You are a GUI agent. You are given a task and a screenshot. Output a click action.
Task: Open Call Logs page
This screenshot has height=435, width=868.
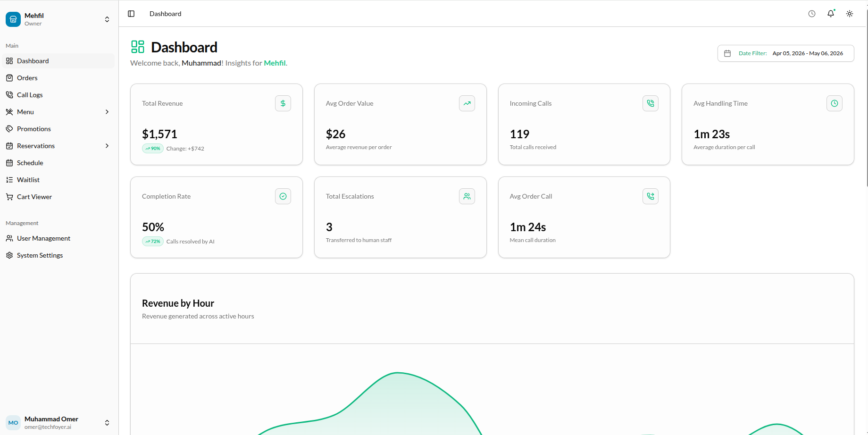tap(59, 95)
